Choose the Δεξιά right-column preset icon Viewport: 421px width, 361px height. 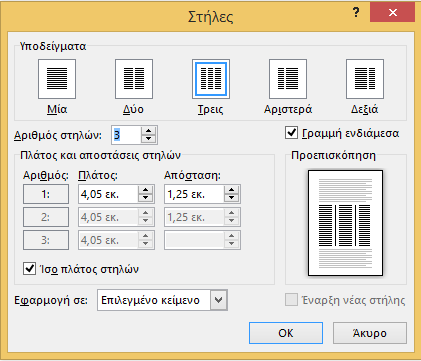coord(365,79)
